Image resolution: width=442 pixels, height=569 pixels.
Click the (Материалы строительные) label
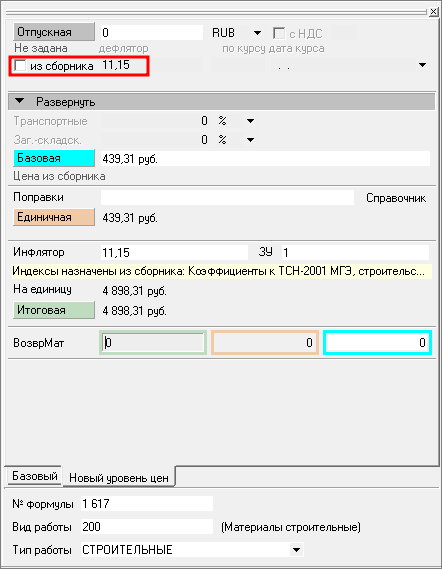click(291, 527)
